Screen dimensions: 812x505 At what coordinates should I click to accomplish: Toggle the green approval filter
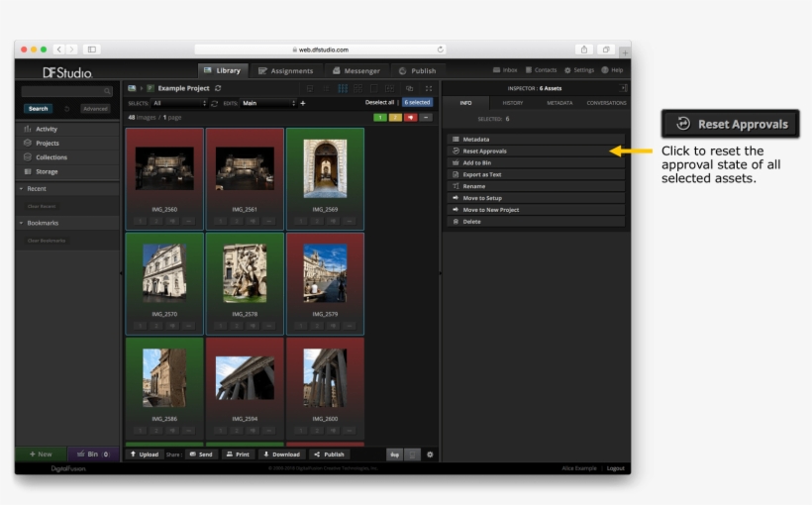pyautogui.click(x=380, y=117)
